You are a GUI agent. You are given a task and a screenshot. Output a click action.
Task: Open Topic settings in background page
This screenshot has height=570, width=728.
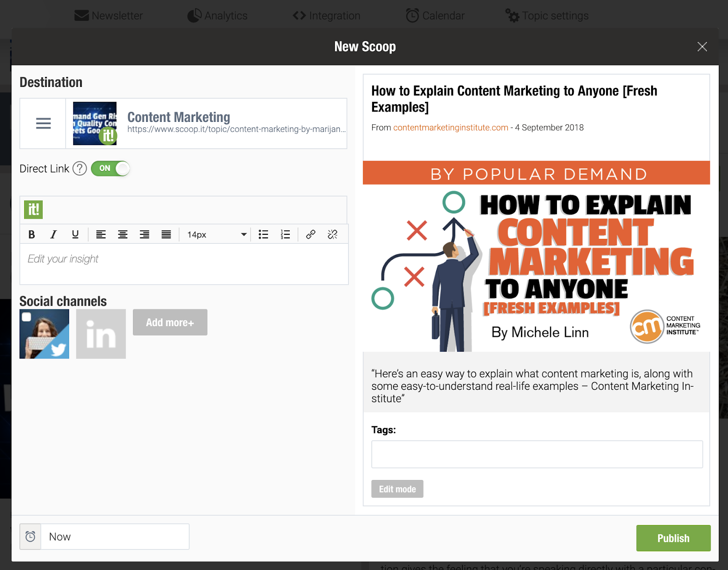click(547, 16)
